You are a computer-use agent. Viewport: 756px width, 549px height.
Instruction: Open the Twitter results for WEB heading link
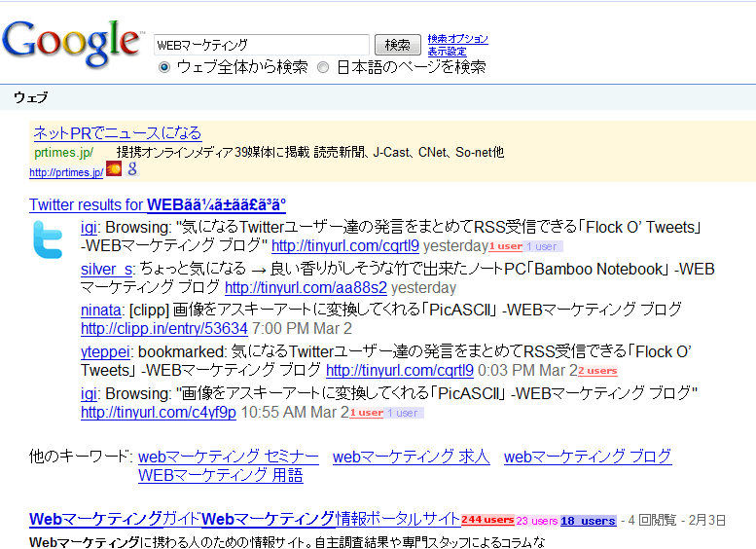[158, 204]
